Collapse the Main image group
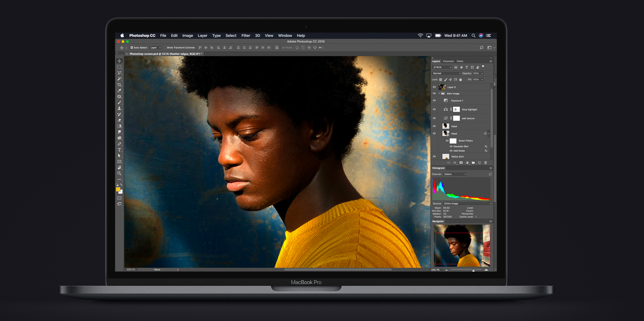This screenshot has width=644, height=321. pyautogui.click(x=439, y=93)
